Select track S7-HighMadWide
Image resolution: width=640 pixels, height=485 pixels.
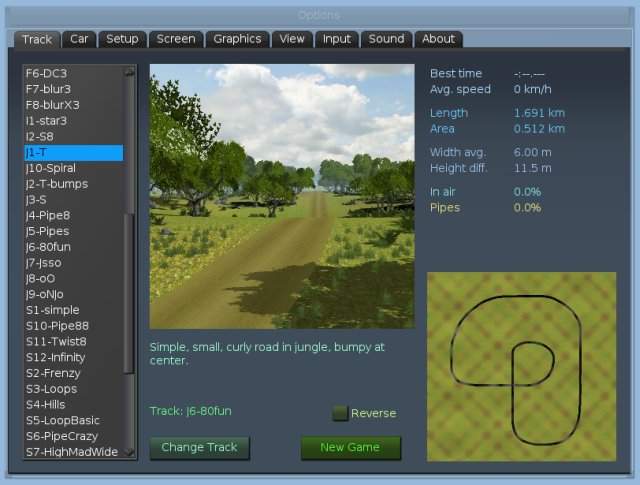[74, 452]
